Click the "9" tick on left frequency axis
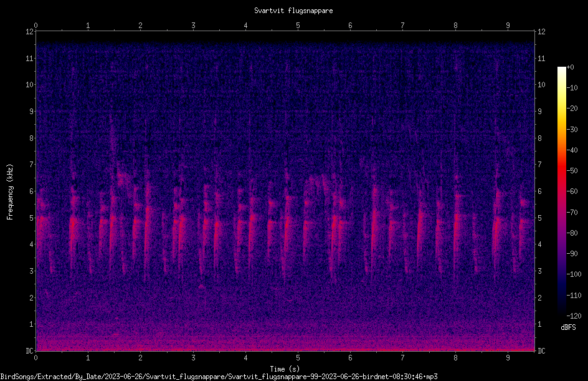588x381 pixels. coord(31,112)
